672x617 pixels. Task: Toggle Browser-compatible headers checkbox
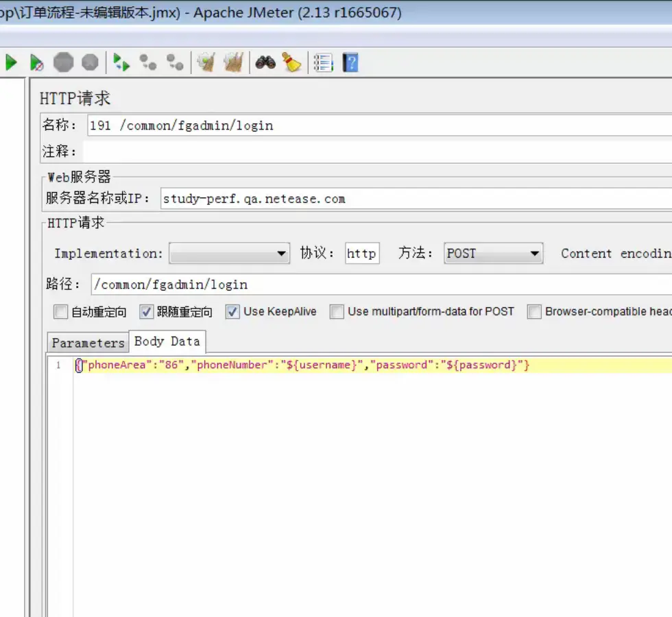[x=534, y=312]
